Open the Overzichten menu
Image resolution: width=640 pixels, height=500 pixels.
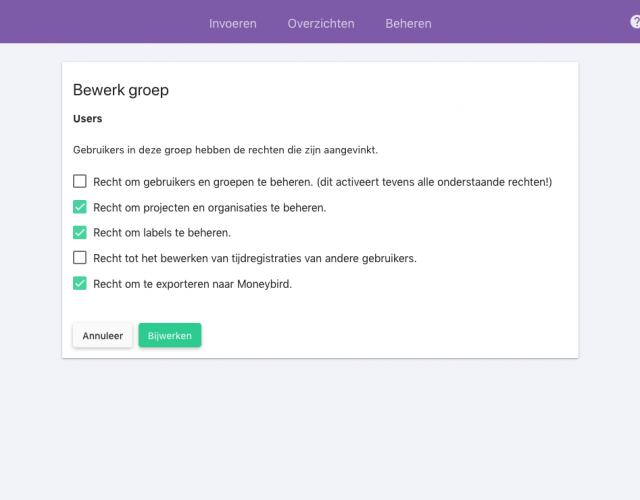[x=321, y=24]
